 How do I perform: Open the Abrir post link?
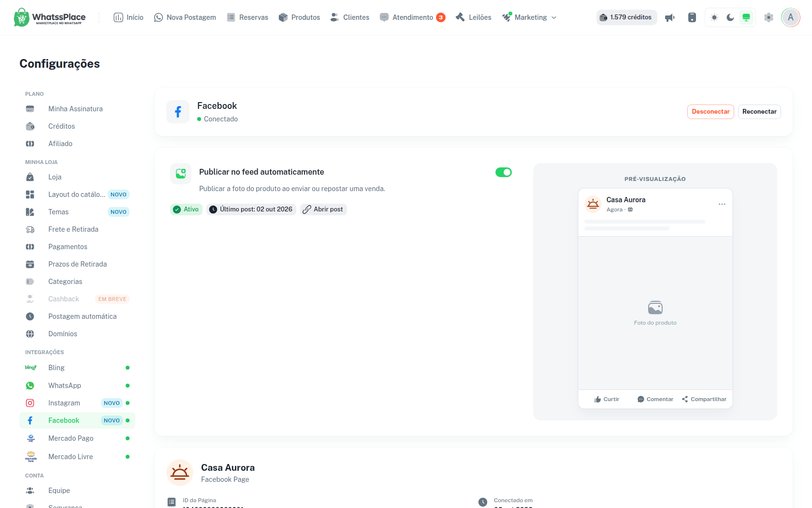pos(323,209)
